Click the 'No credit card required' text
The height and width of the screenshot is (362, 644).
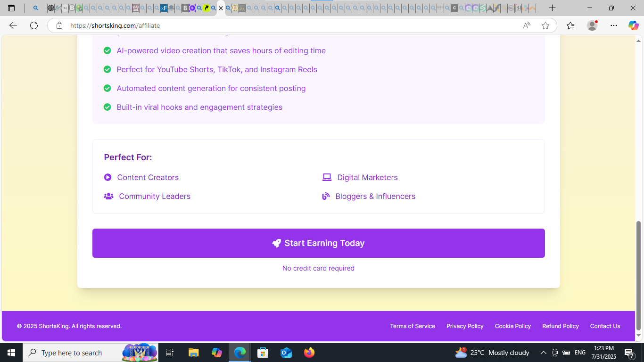318,268
